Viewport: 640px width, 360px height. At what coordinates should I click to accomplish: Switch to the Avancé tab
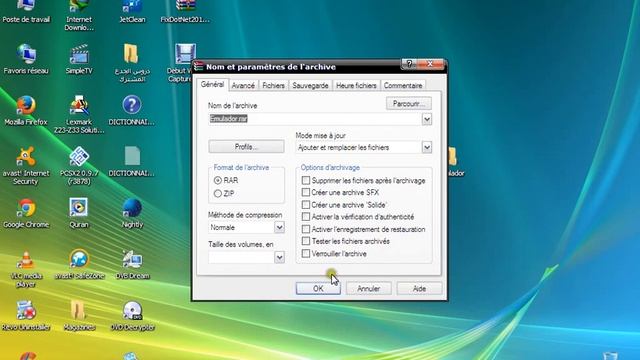coord(243,85)
